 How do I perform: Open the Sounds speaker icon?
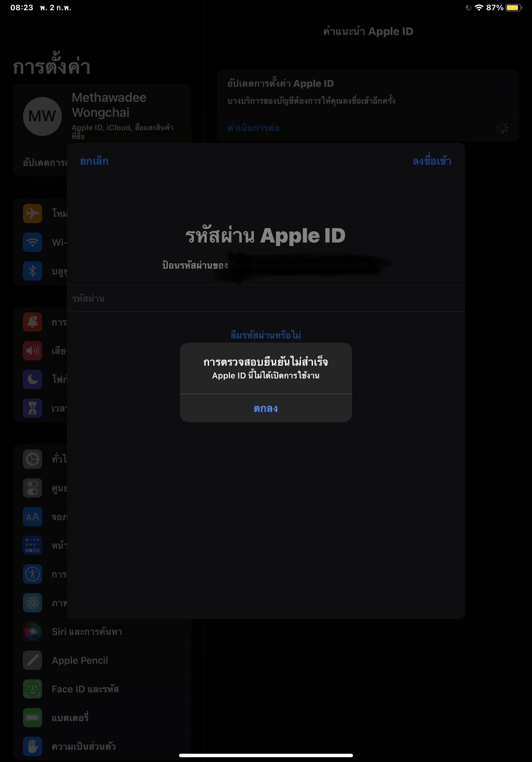coord(33,350)
